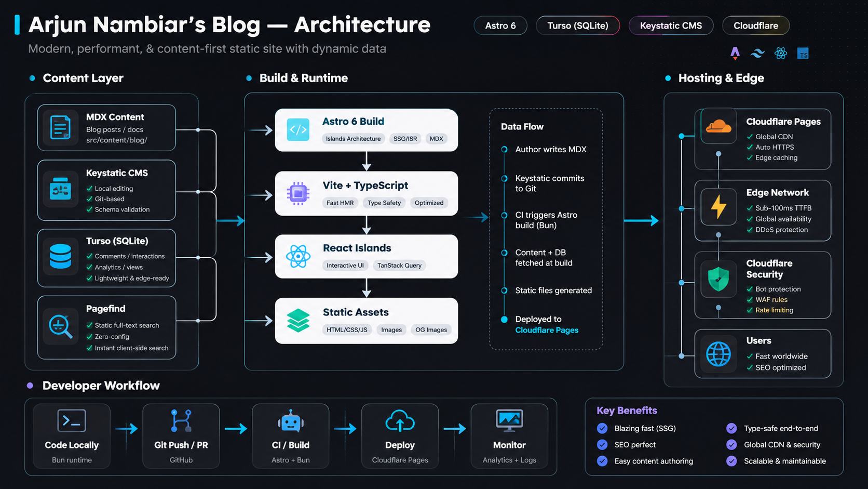Click the Keystatic commits to Git text
Image resolution: width=868 pixels, height=489 pixels.
550,183
